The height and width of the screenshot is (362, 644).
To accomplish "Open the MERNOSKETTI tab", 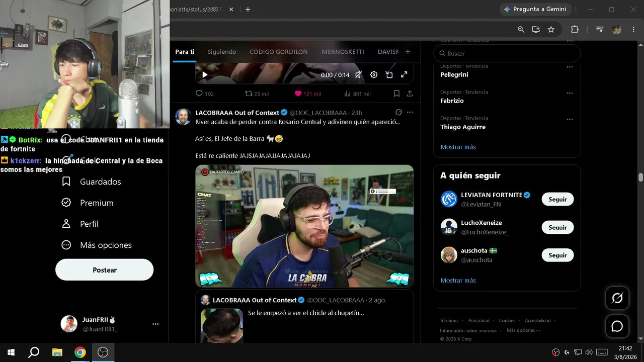I will tap(343, 52).
